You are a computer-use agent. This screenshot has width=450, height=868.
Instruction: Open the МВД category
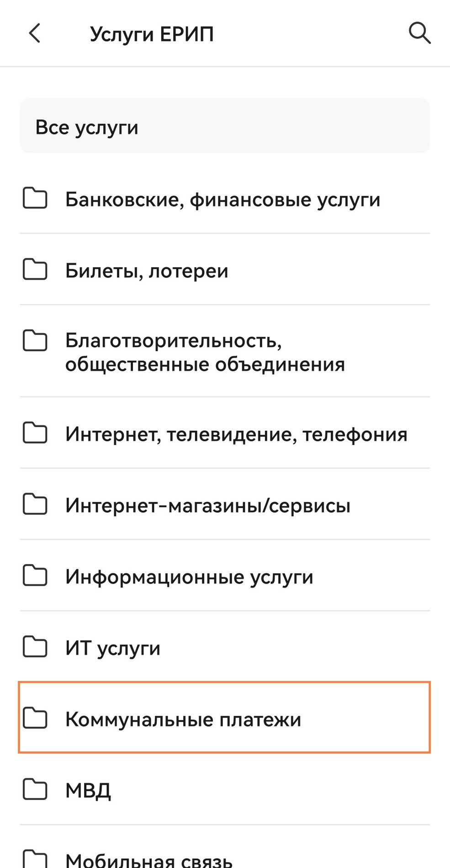pos(88,789)
